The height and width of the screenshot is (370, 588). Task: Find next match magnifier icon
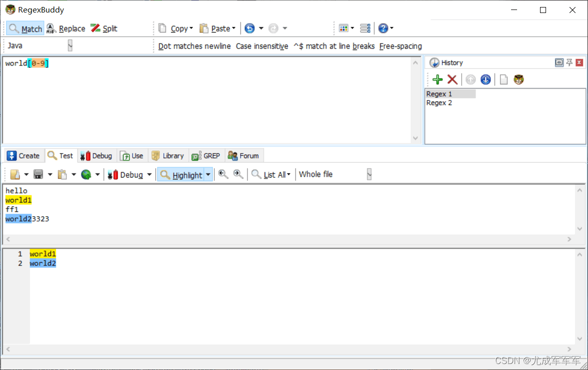238,174
